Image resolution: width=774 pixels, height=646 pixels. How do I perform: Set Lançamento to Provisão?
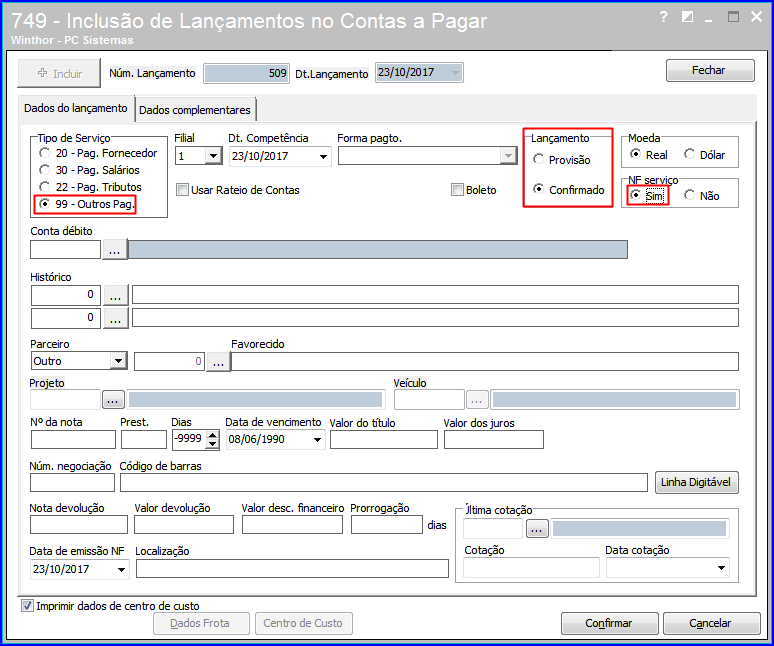(x=539, y=159)
